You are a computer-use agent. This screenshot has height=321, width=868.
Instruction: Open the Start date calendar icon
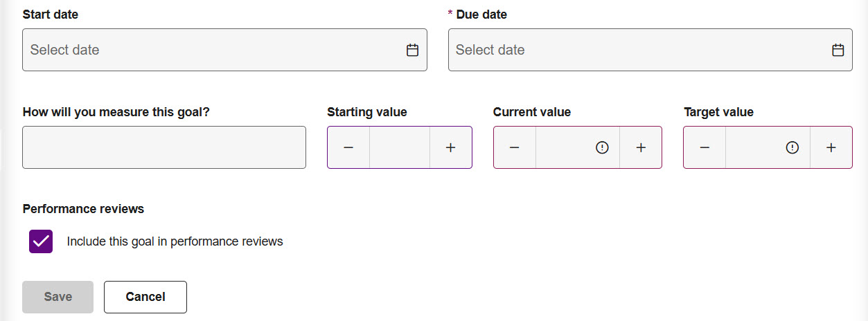(x=412, y=50)
